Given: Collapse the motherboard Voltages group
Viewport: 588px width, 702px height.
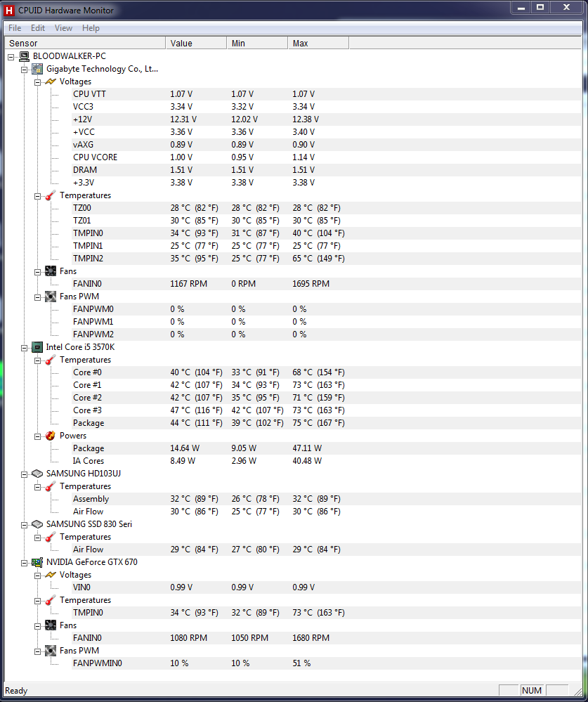Looking at the screenshot, I should (x=38, y=82).
